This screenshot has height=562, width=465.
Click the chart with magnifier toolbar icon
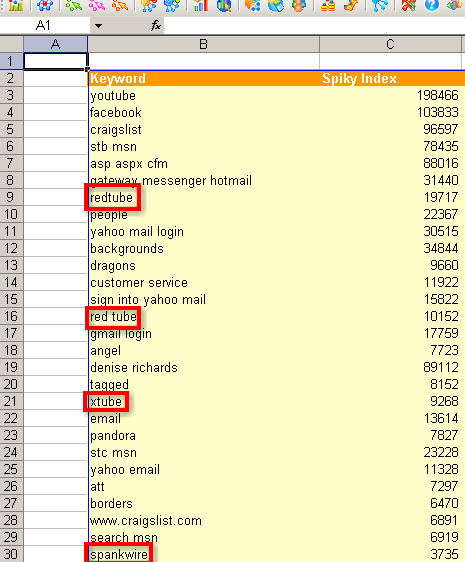click(x=223, y=5)
